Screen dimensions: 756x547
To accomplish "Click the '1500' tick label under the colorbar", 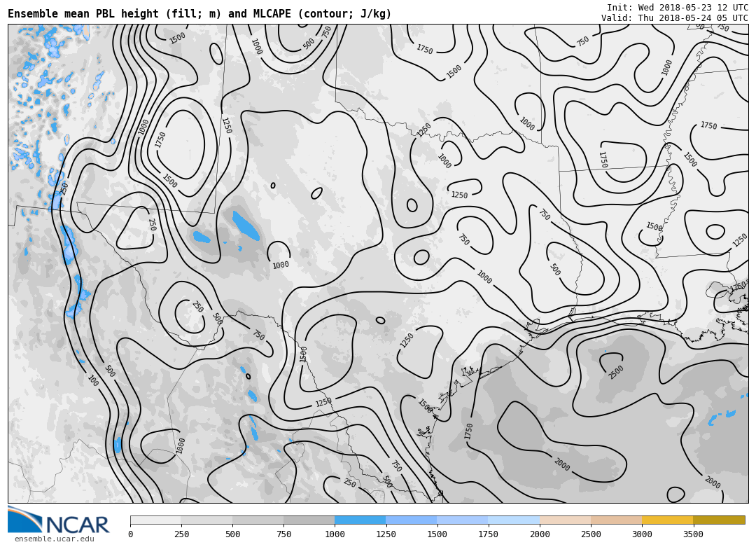I will (437, 534).
